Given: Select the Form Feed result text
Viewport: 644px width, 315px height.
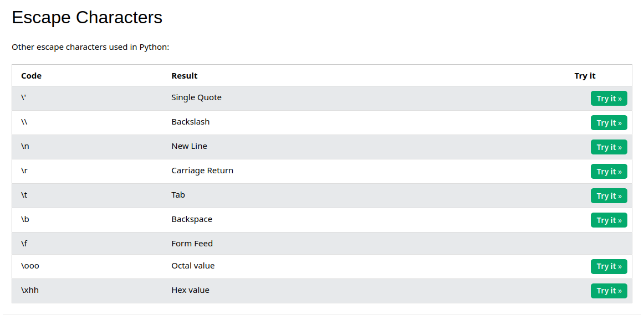Looking at the screenshot, I should pyautogui.click(x=192, y=244).
